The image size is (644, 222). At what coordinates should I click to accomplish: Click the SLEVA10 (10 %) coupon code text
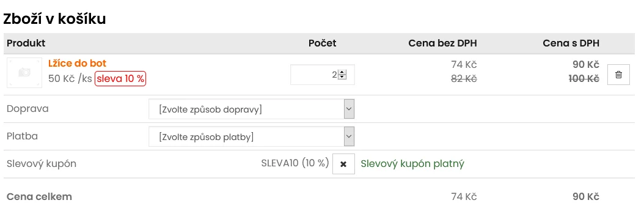295,163
